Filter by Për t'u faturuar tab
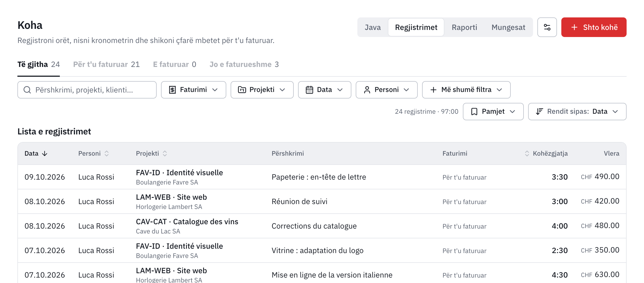The height and width of the screenshot is (283, 644). pyautogui.click(x=106, y=64)
